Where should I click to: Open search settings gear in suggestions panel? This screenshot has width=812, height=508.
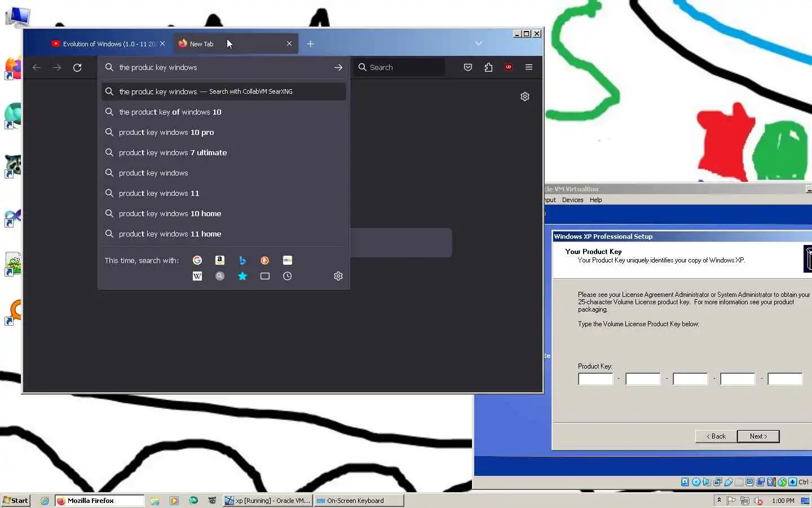[x=338, y=276]
